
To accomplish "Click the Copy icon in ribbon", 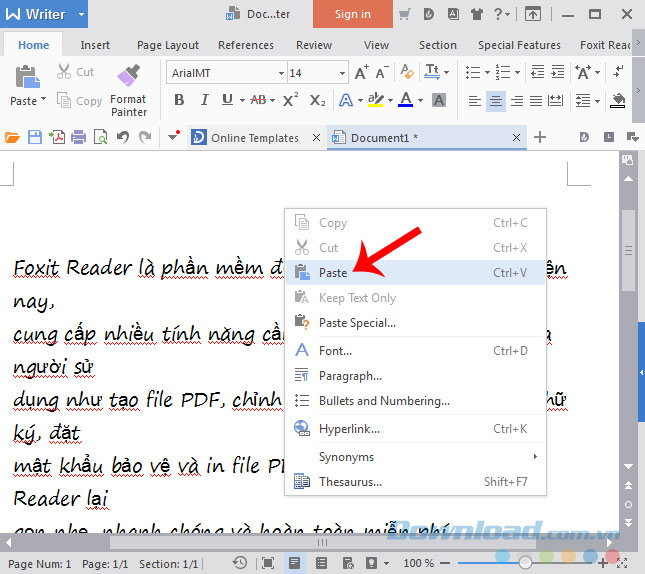I will [64, 100].
